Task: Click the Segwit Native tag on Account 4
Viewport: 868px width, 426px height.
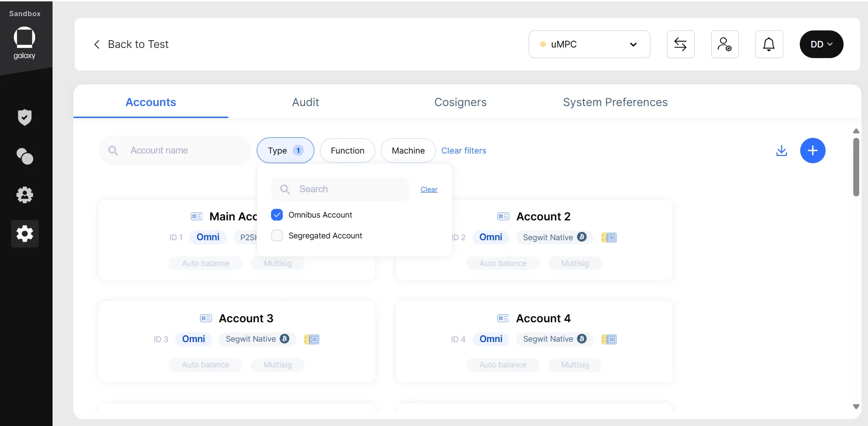Action: [x=555, y=339]
